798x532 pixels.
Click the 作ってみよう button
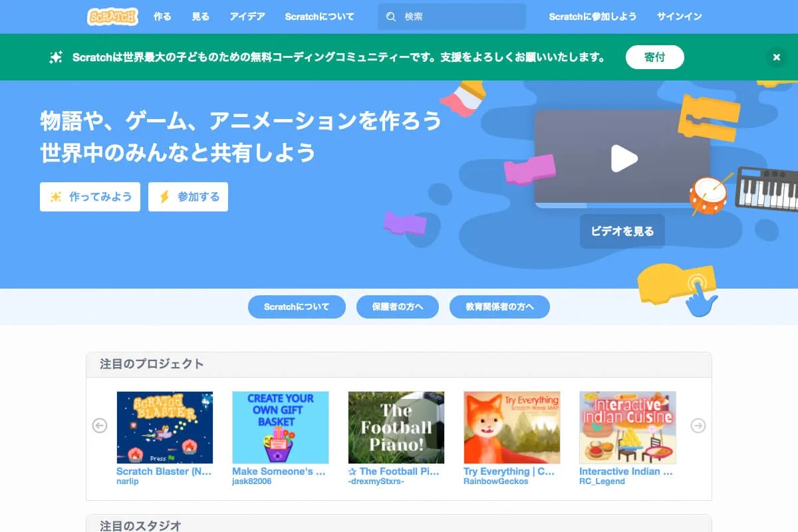[90, 197]
